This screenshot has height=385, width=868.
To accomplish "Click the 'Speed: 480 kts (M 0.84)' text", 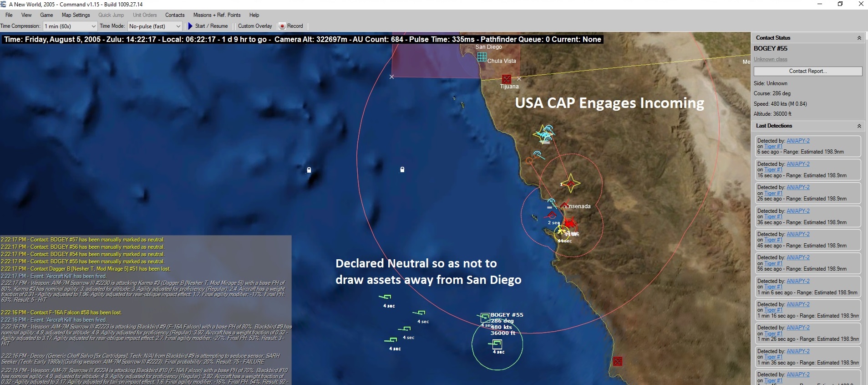I will pos(780,104).
